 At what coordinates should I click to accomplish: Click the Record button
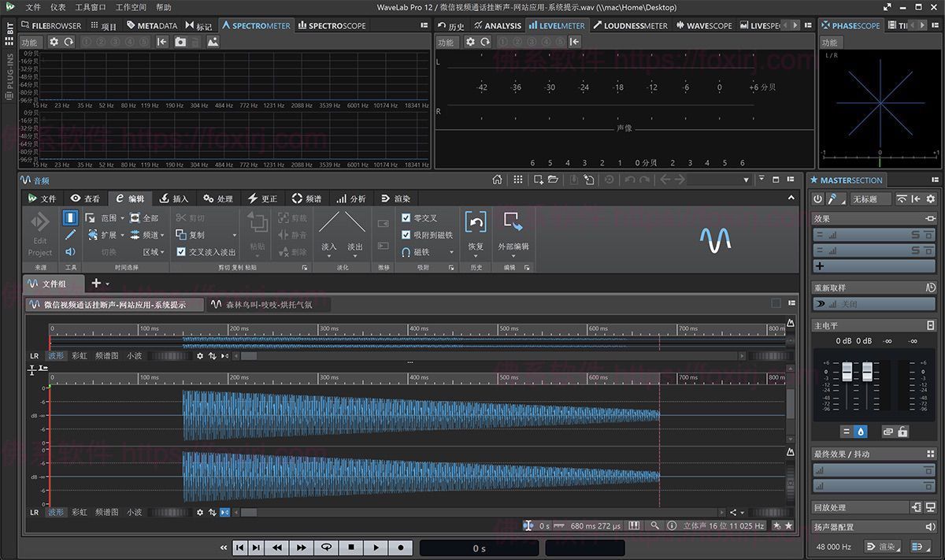(x=401, y=547)
